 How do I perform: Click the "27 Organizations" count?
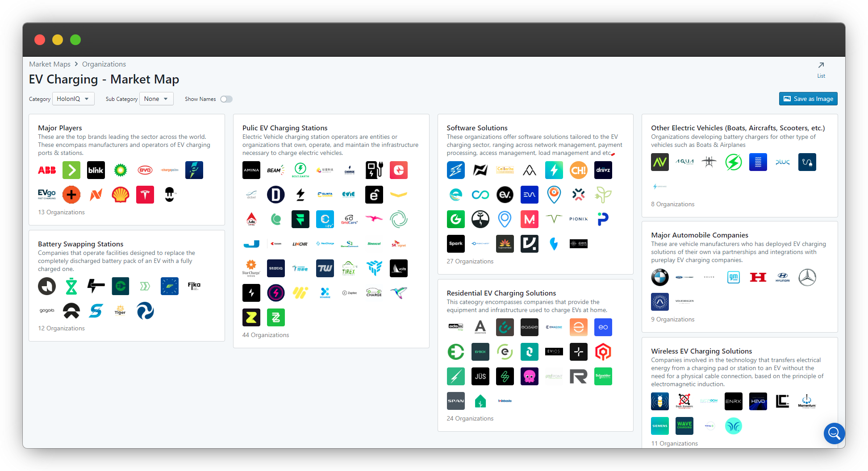[470, 261]
